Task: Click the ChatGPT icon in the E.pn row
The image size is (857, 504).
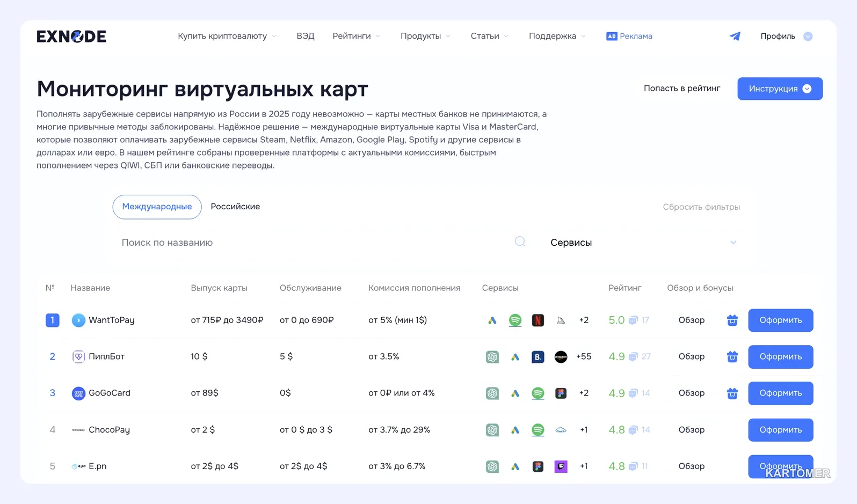Action: [x=492, y=466]
